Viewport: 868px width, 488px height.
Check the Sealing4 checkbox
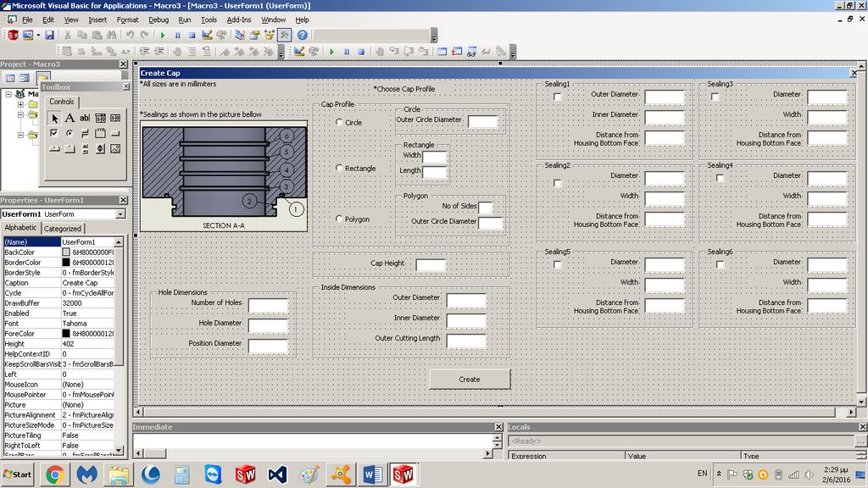pyautogui.click(x=720, y=178)
